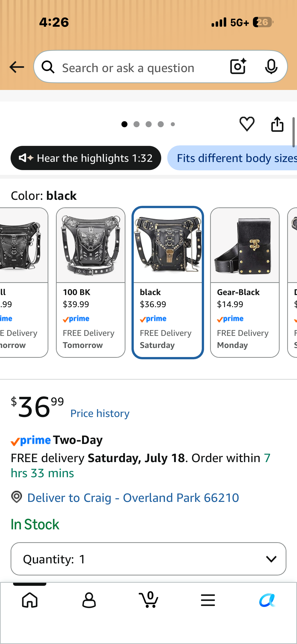The height and width of the screenshot is (644, 297).
Task: Tap Fits different body sizes chip
Action: [x=232, y=158]
